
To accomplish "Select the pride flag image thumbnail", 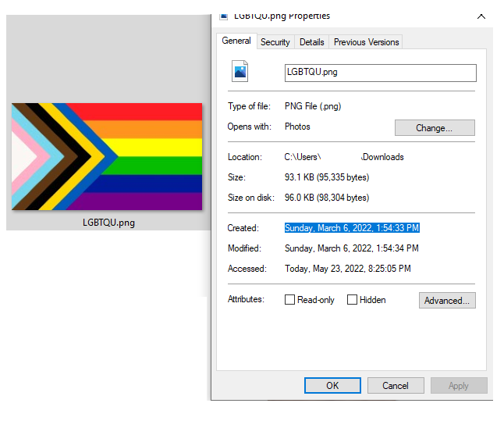I will [107, 156].
